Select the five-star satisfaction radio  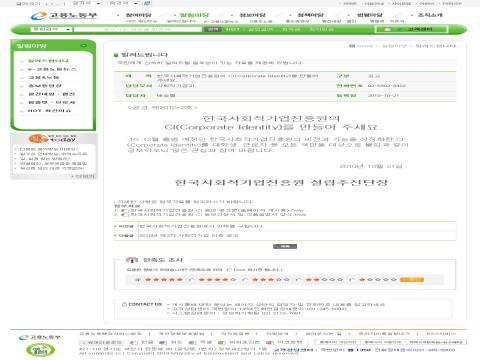pyautogui.click(x=137, y=280)
